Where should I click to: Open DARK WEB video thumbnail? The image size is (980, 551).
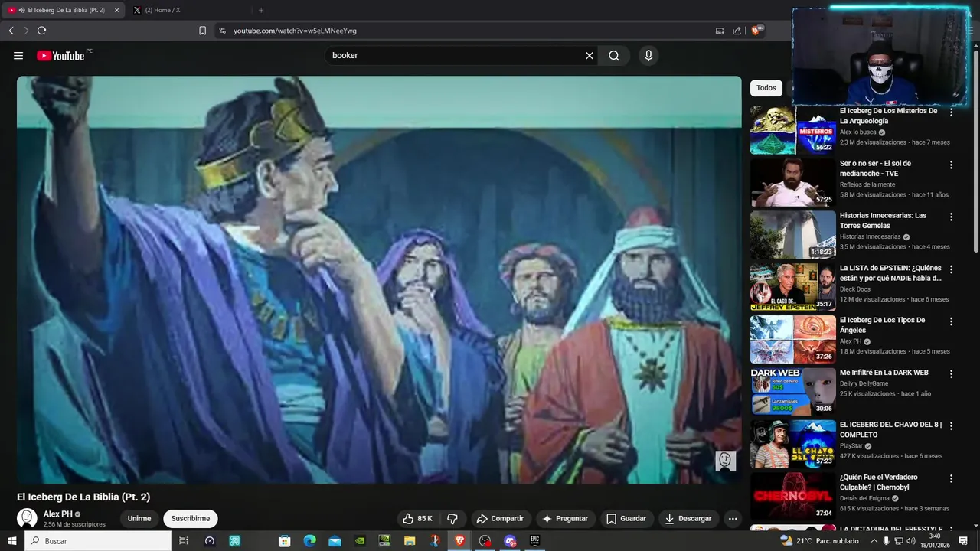(x=793, y=391)
